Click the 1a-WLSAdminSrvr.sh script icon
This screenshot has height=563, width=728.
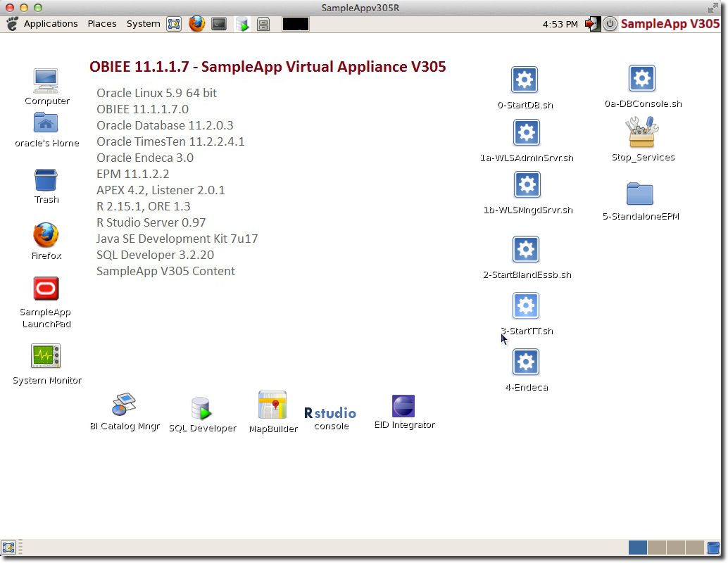point(526,133)
